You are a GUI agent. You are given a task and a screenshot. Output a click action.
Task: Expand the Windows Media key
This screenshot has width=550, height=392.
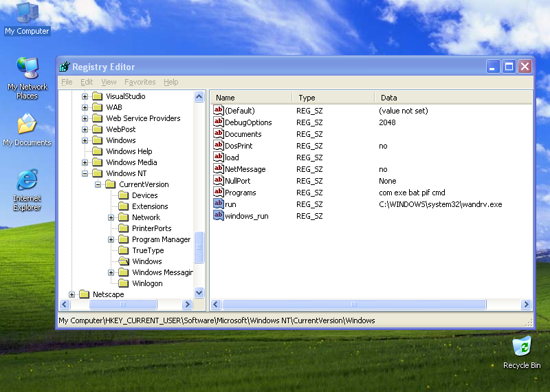click(x=85, y=162)
